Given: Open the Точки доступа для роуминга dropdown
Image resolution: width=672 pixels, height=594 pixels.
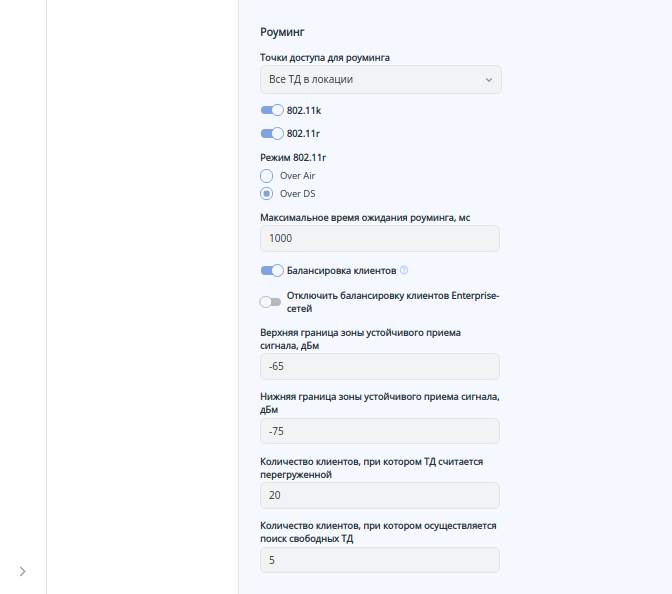Looking at the screenshot, I should pyautogui.click(x=380, y=79).
